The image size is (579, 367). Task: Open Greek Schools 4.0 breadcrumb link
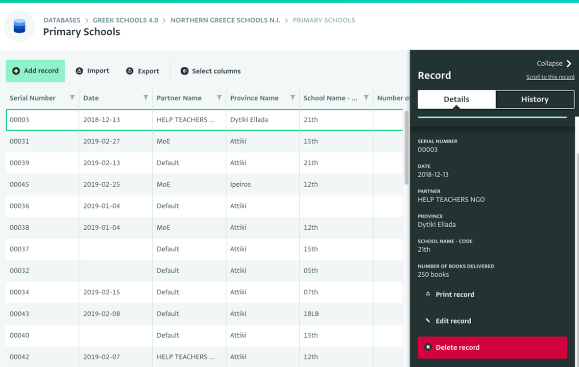[125, 20]
